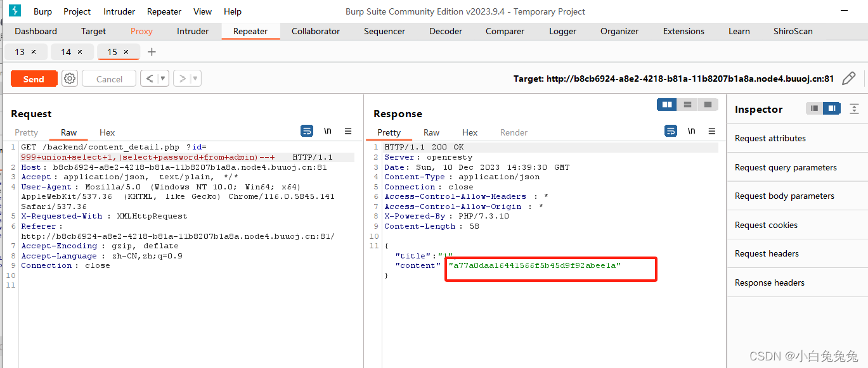This screenshot has width=868, height=368.
Task: Click the hash value in response content
Action: click(x=534, y=265)
